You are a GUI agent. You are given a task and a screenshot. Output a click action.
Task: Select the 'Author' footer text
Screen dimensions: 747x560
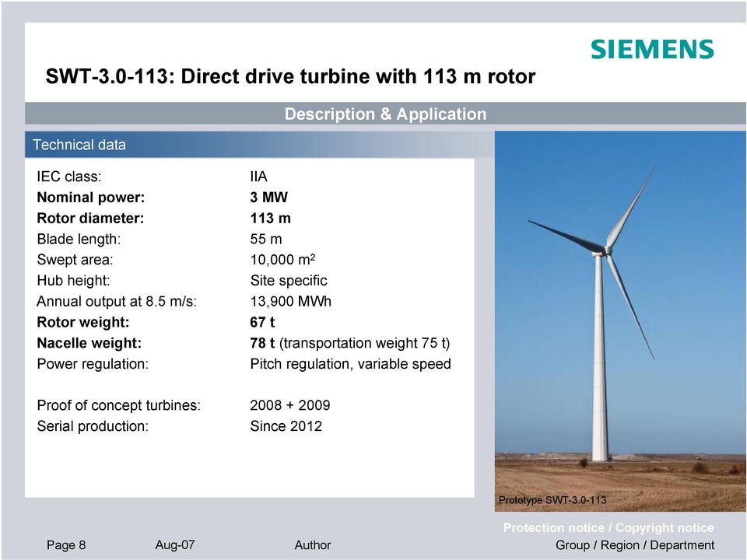coord(313,544)
